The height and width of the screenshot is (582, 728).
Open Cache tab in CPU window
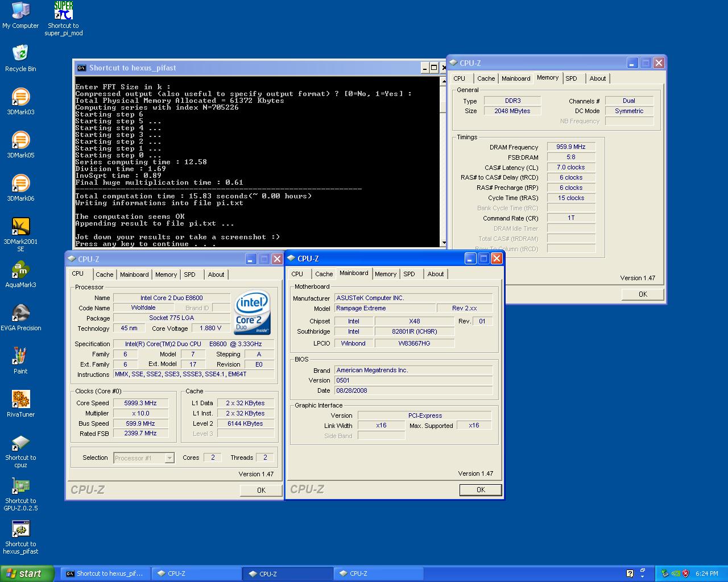(104, 275)
